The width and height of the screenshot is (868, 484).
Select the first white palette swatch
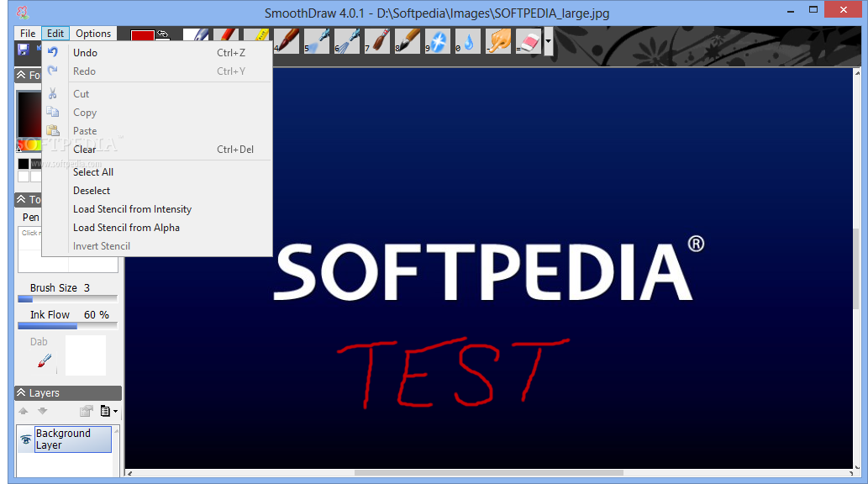coord(24,176)
